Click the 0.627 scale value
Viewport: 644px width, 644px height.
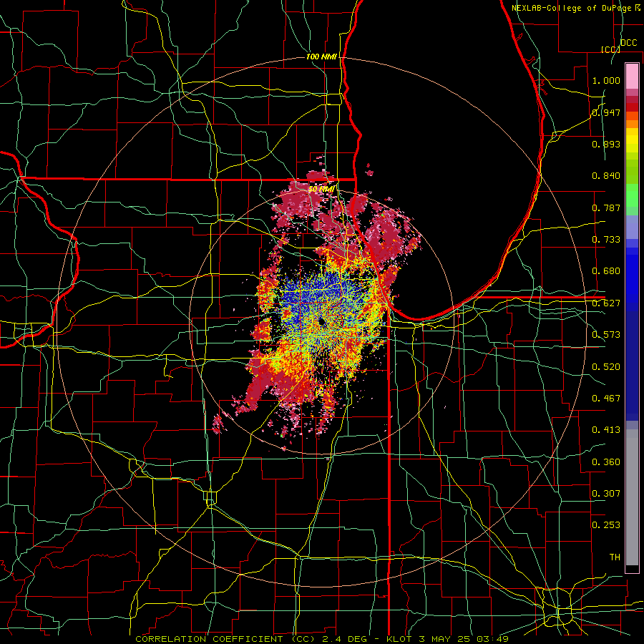[x=606, y=303]
